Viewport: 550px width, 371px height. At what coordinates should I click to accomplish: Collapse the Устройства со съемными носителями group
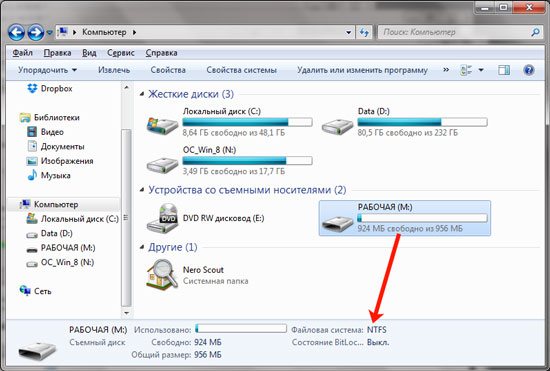[x=142, y=190]
